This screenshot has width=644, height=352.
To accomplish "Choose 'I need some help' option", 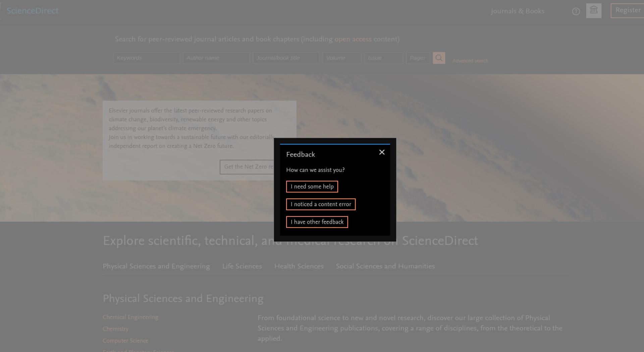I will coord(312,187).
